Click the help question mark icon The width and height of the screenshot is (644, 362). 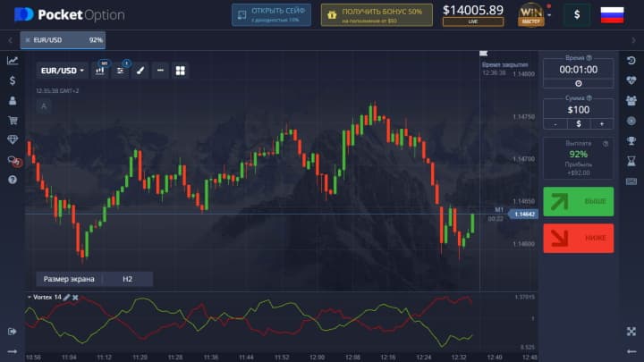pyautogui.click(x=13, y=180)
